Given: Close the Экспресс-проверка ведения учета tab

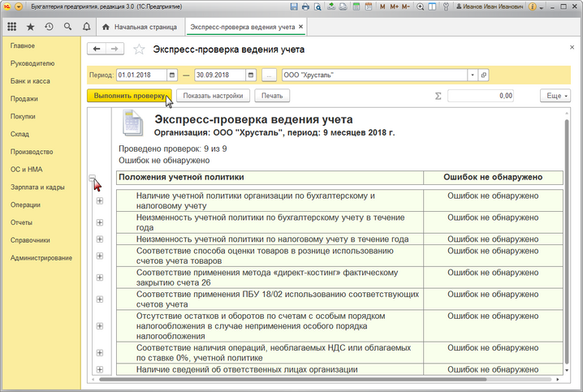Looking at the screenshot, I should point(300,27).
